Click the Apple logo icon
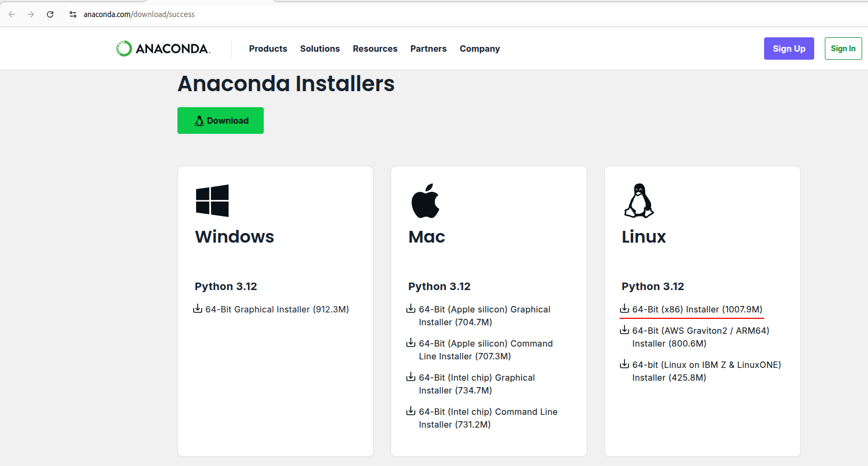The image size is (868, 466). (x=425, y=201)
